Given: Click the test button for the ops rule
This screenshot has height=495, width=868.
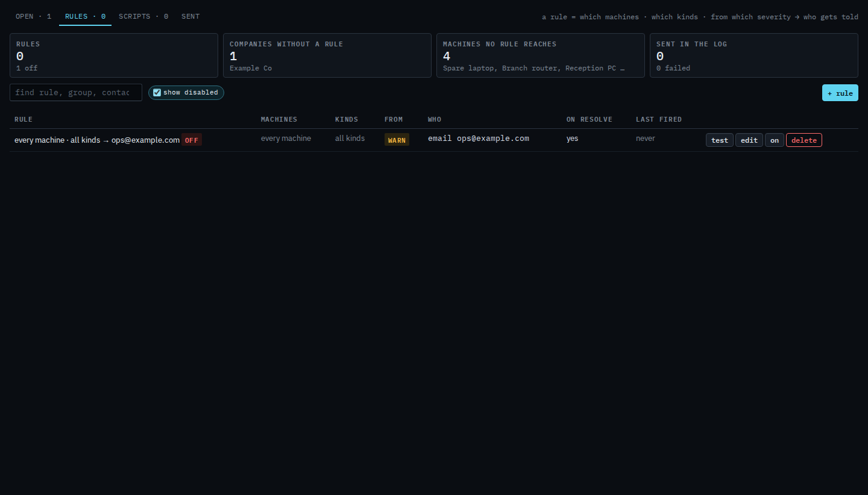Looking at the screenshot, I should [x=720, y=140].
